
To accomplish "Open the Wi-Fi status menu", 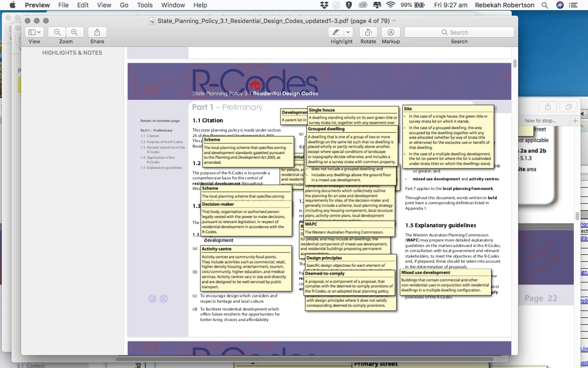I will click(391, 5).
